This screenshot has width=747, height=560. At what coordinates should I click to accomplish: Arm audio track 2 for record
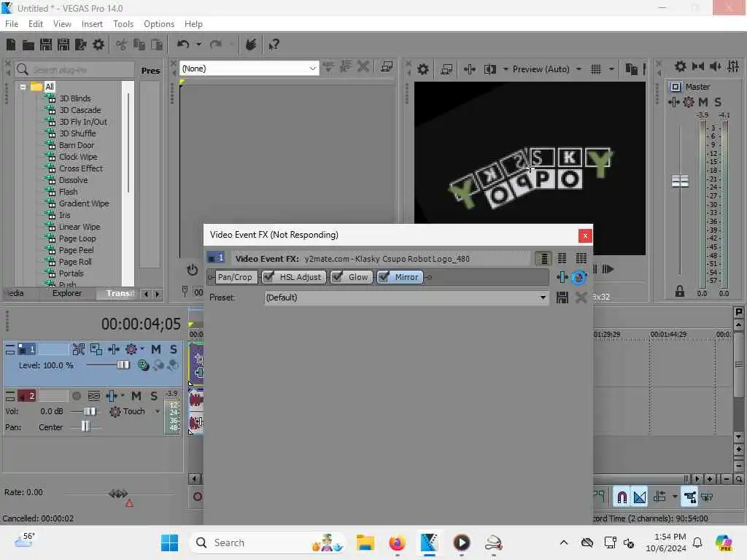click(76, 396)
